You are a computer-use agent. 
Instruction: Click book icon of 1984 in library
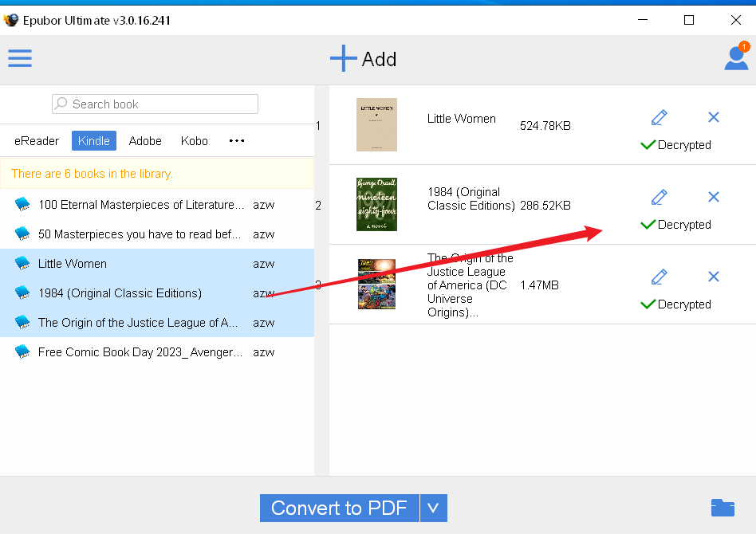(22, 292)
